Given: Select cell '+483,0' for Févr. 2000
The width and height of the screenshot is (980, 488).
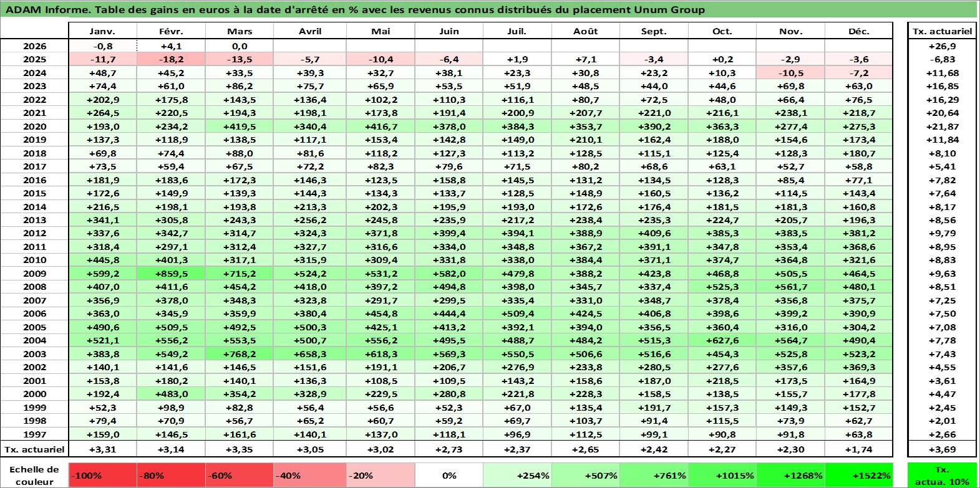Looking at the screenshot, I should [171, 394].
